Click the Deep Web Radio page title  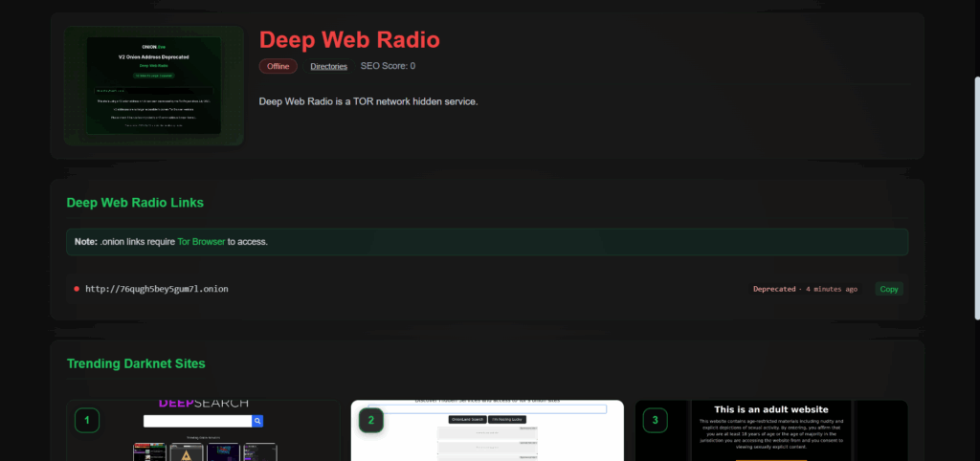[349, 39]
